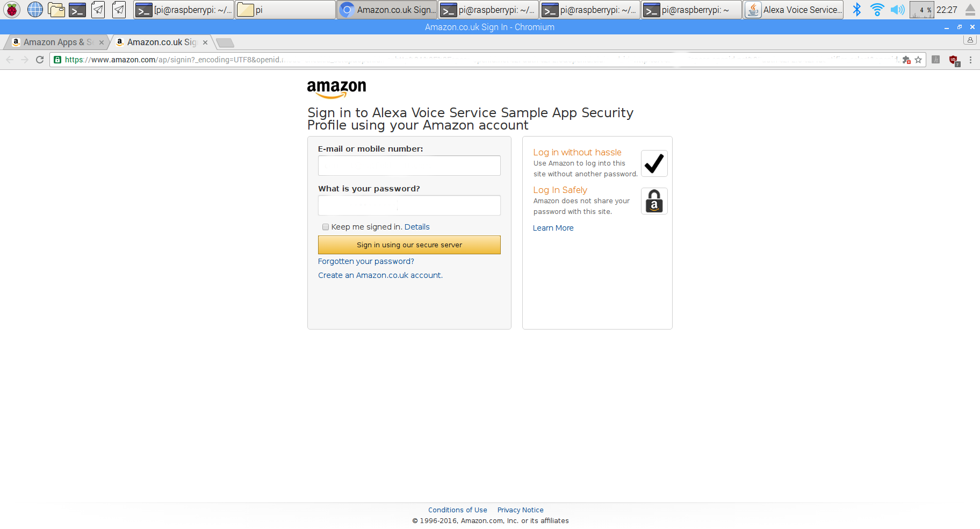Open the Chromium customization menu
This screenshot has height=529, width=980.
tap(970, 60)
